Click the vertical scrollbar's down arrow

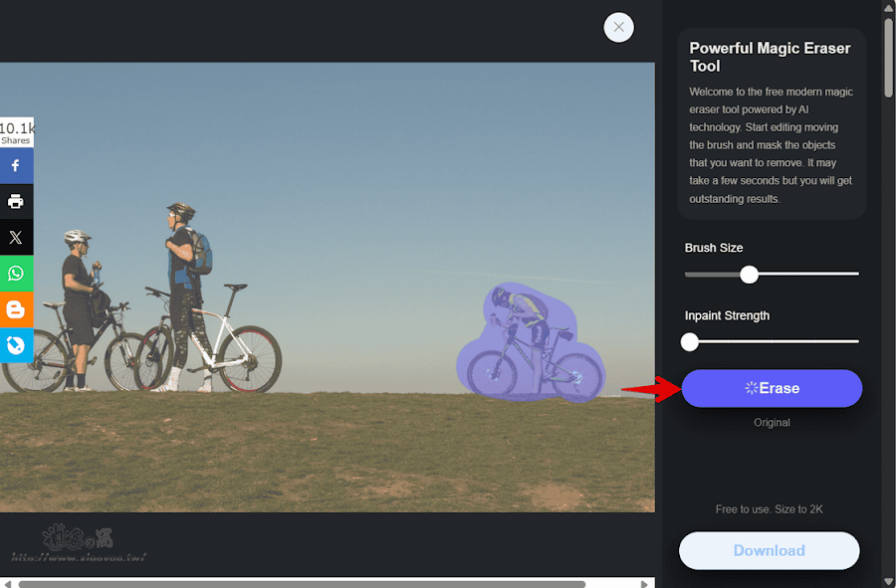tap(888, 583)
